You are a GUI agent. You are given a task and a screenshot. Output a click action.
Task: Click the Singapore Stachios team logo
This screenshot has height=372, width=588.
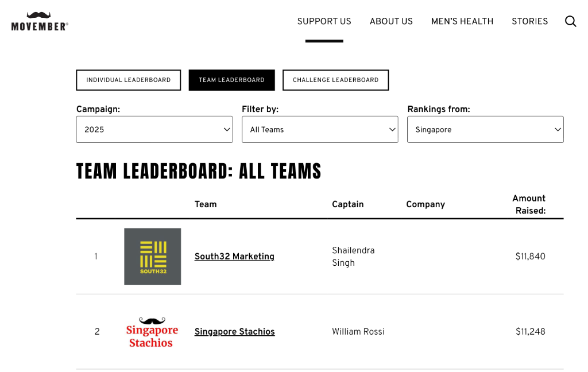152,332
